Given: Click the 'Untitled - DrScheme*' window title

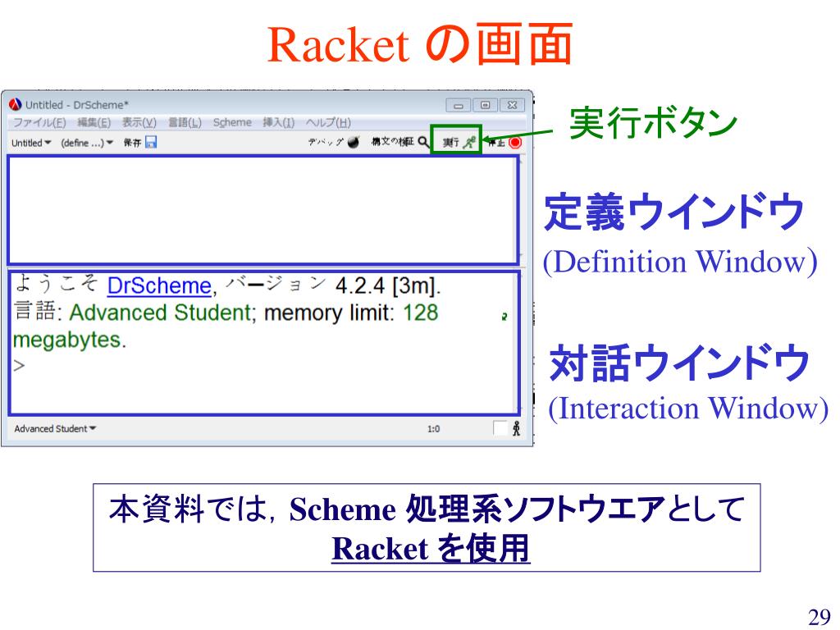Looking at the screenshot, I should coord(76,105).
